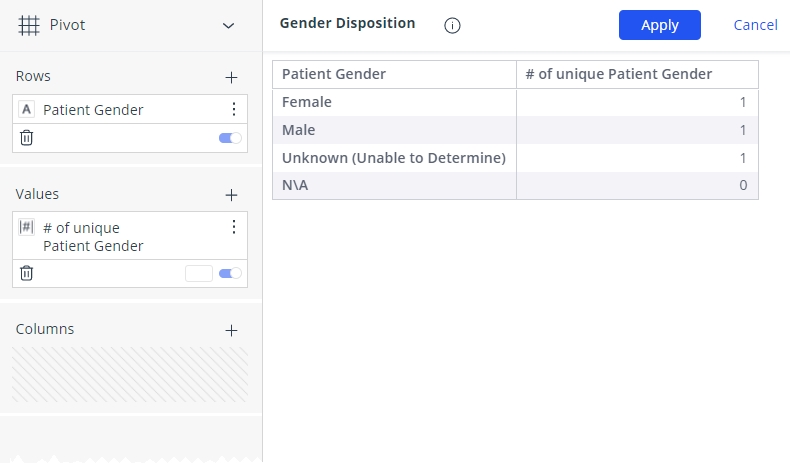
Task: Click the empty Columns drop area
Action: coord(130,374)
